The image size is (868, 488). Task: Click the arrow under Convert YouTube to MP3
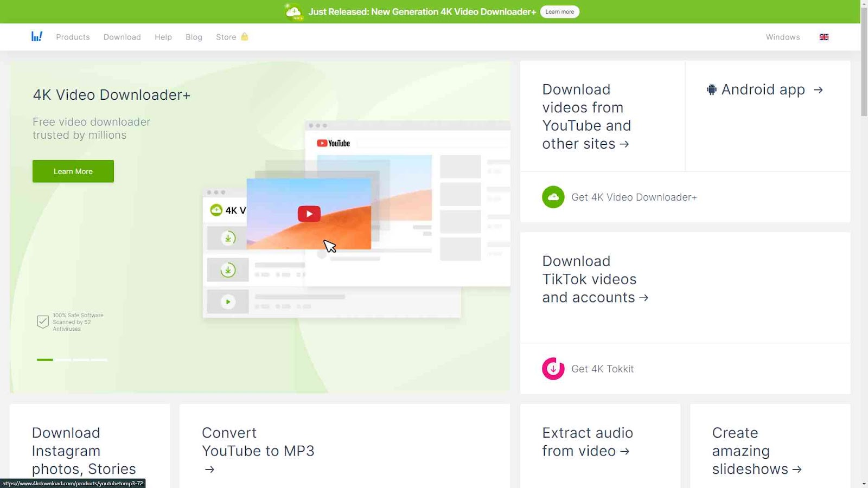(x=209, y=470)
